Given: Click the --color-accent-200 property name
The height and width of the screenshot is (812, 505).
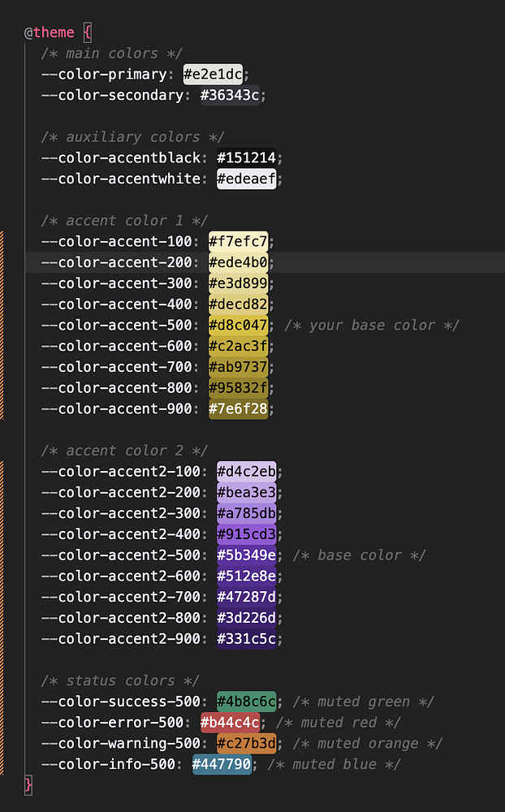Looking at the screenshot, I should coord(117,262).
